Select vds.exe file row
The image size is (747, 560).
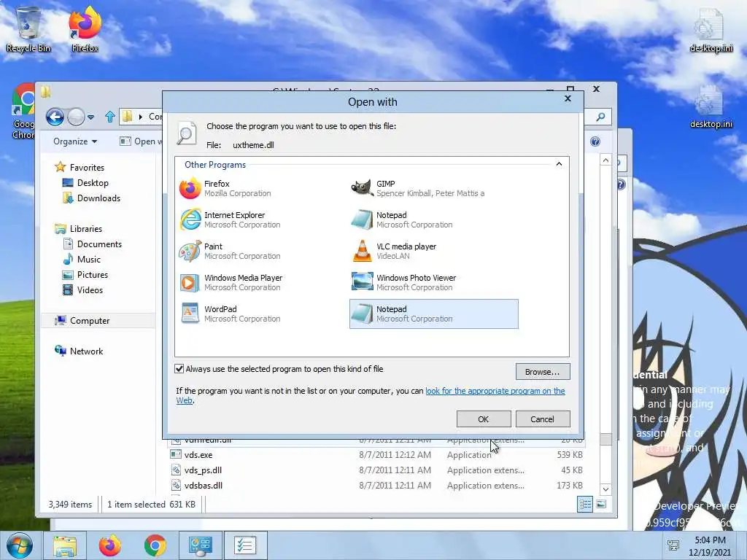[376, 455]
